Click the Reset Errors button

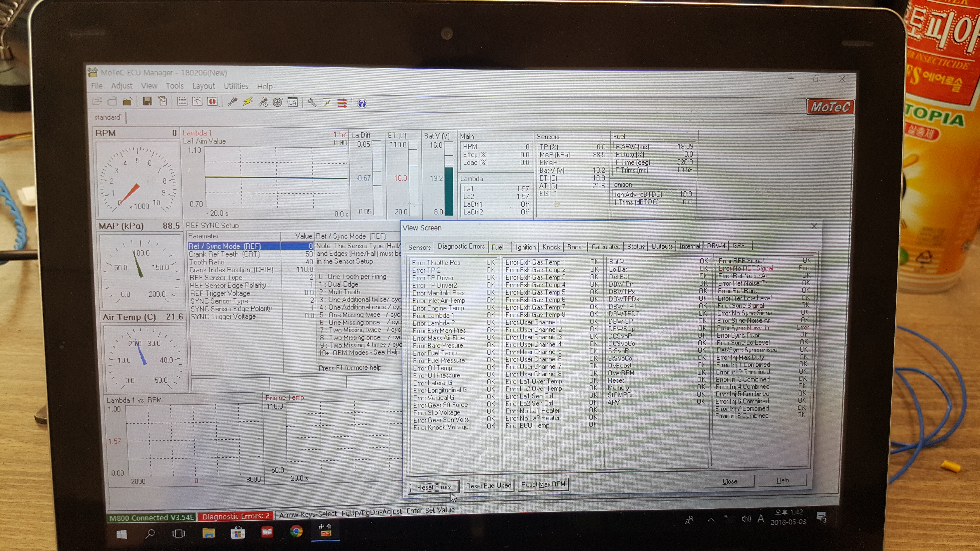pyautogui.click(x=433, y=487)
